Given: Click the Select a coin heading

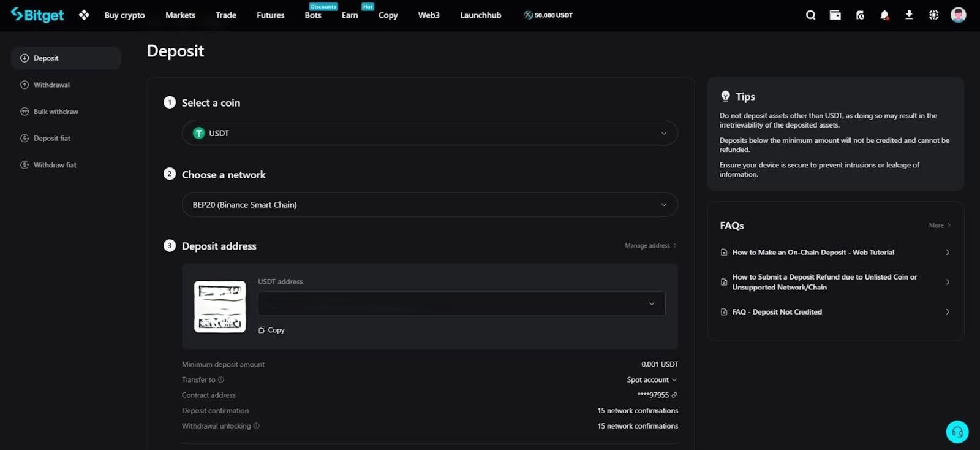Looking at the screenshot, I should (211, 103).
